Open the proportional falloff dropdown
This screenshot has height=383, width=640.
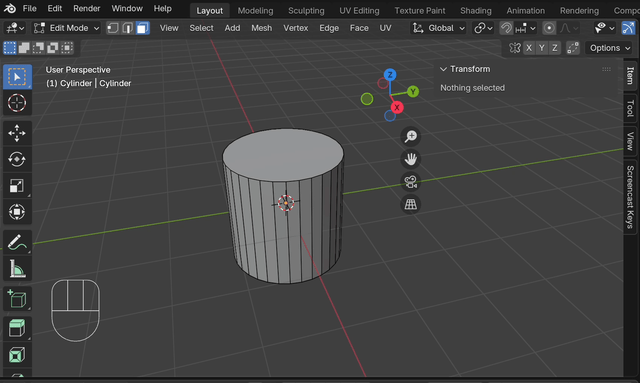569,28
